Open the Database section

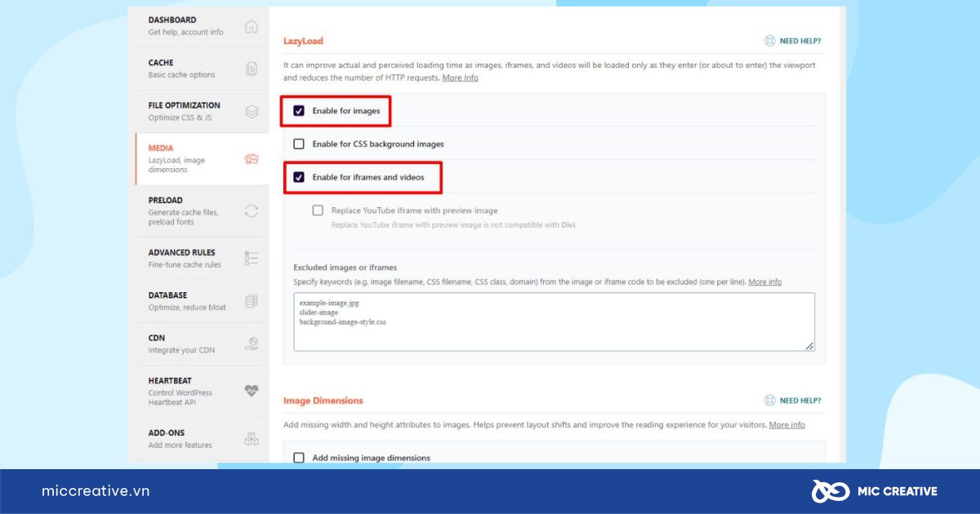pos(202,301)
